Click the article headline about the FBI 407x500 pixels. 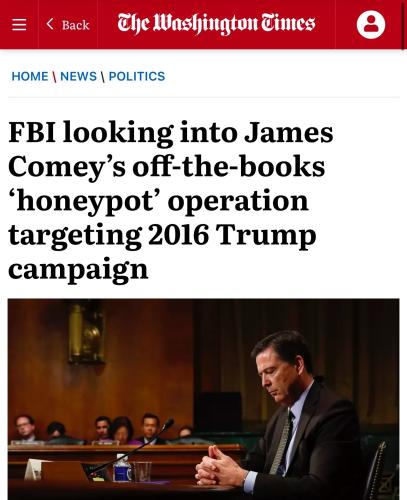coord(171,200)
